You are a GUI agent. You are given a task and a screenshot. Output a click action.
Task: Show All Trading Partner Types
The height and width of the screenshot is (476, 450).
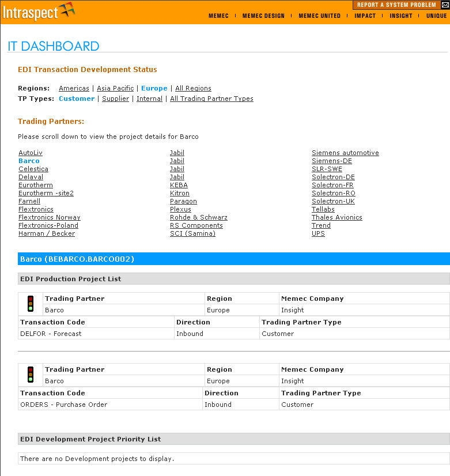(x=211, y=99)
